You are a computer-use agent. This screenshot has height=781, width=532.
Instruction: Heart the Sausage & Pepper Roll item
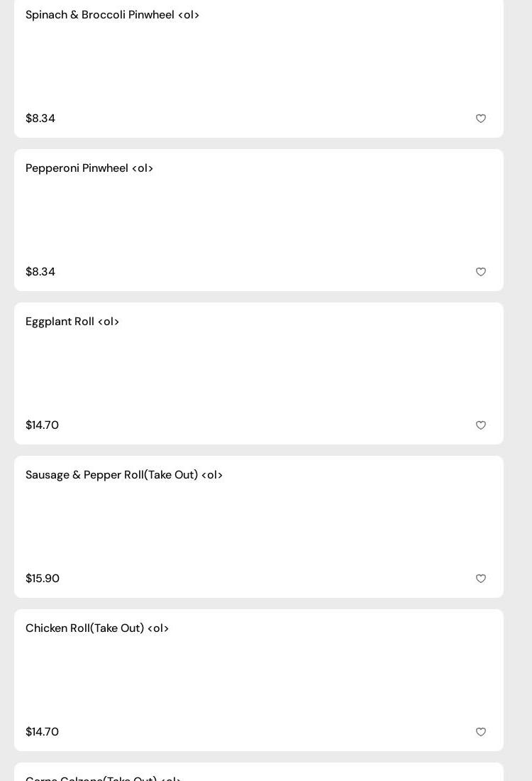pyautogui.click(x=481, y=579)
